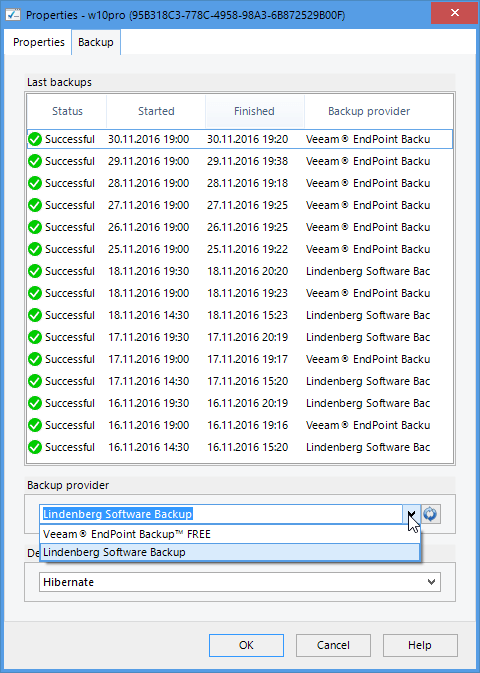Sort by the Finished column header
The width and height of the screenshot is (480, 673).
click(x=255, y=111)
